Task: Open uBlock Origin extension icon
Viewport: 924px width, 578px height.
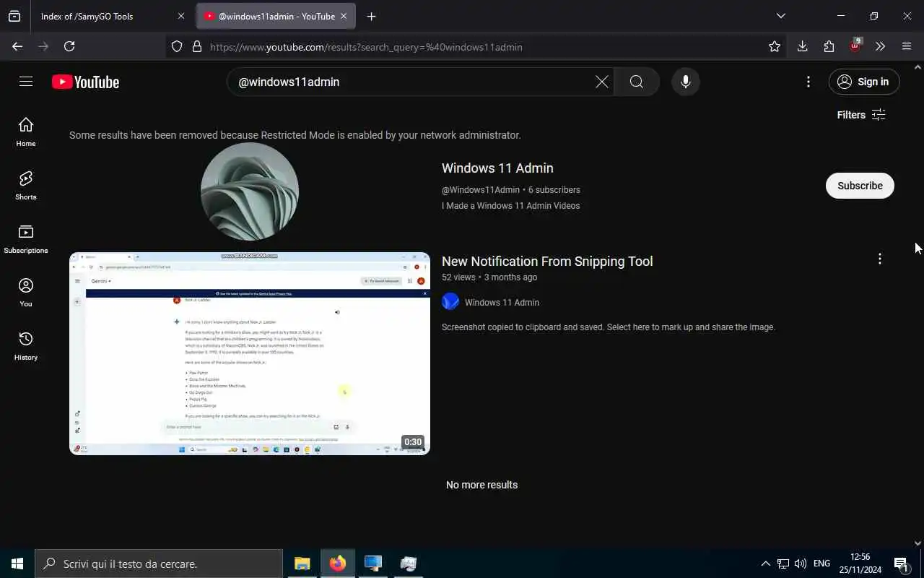Action: coord(855,46)
